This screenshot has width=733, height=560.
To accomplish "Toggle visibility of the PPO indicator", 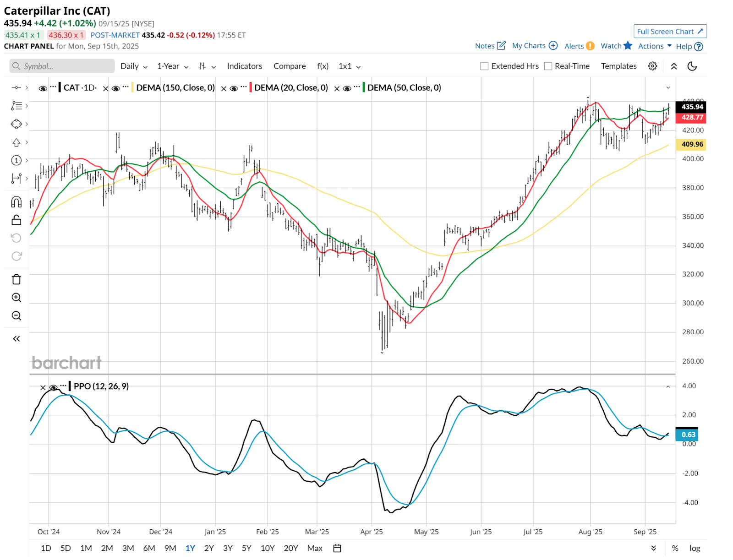I will pos(53,387).
